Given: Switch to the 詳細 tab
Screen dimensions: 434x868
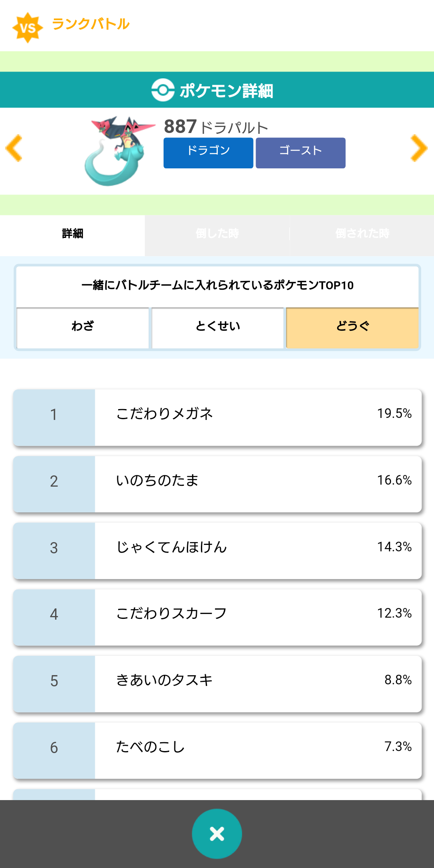Looking at the screenshot, I should pos(72,234).
